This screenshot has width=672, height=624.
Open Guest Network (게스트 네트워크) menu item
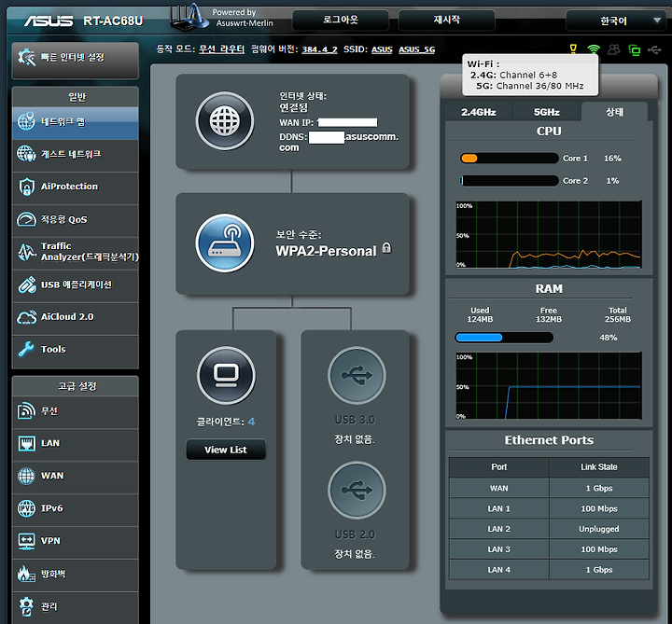75,155
